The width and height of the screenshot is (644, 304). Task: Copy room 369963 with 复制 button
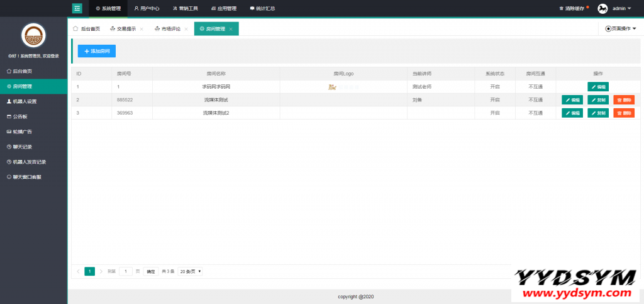click(598, 113)
